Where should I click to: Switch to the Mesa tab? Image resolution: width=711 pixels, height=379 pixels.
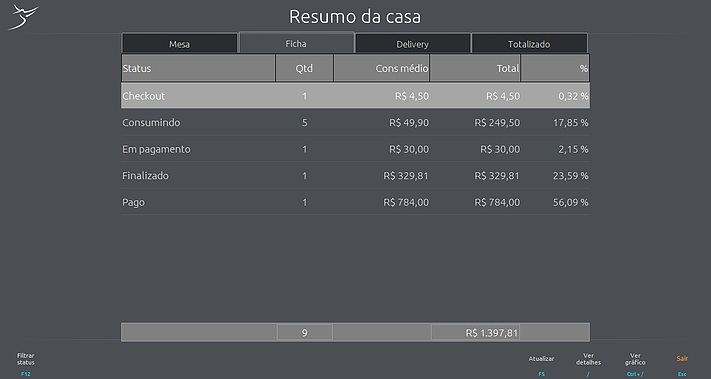179,44
